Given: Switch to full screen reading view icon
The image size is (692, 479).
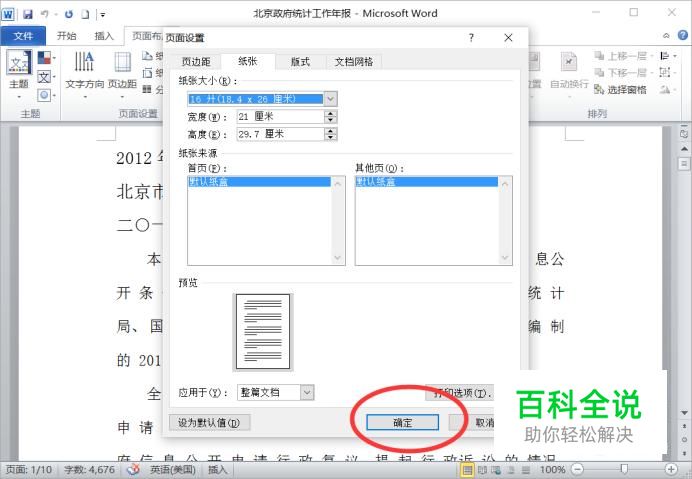Looking at the screenshot, I should point(482,470).
